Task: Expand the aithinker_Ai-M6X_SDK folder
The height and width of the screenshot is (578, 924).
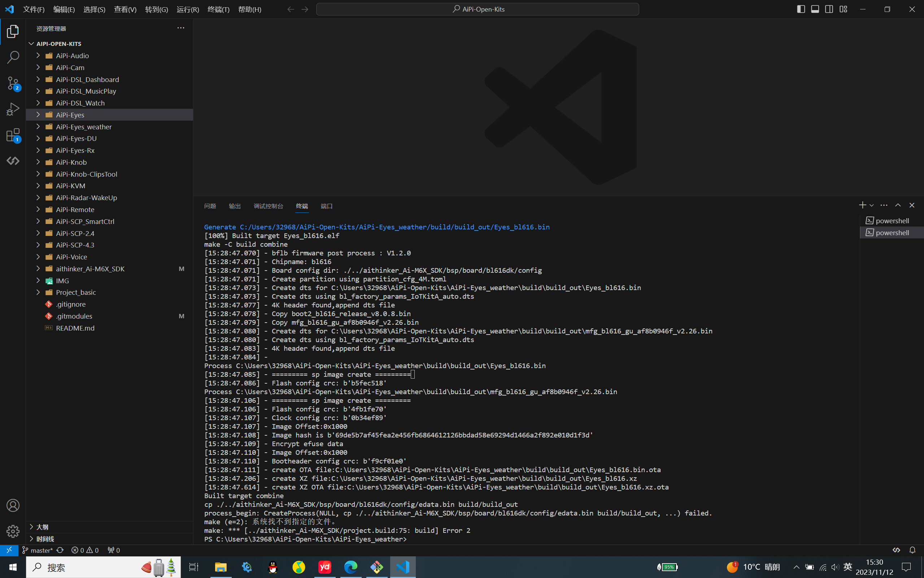Action: [x=38, y=269]
